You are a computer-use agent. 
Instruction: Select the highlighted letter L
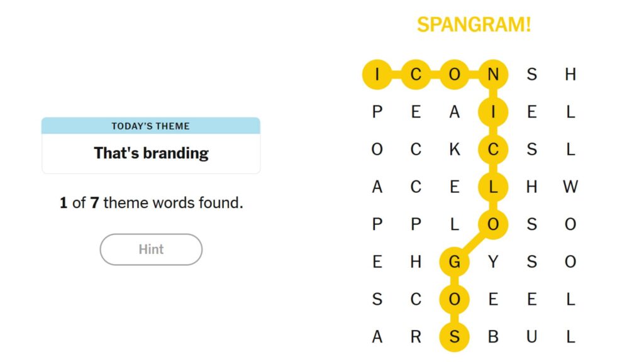pyautogui.click(x=493, y=187)
